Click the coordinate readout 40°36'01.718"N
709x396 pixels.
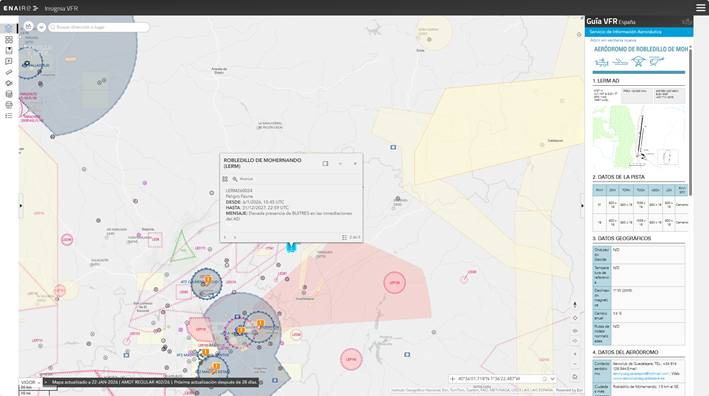click(x=489, y=379)
